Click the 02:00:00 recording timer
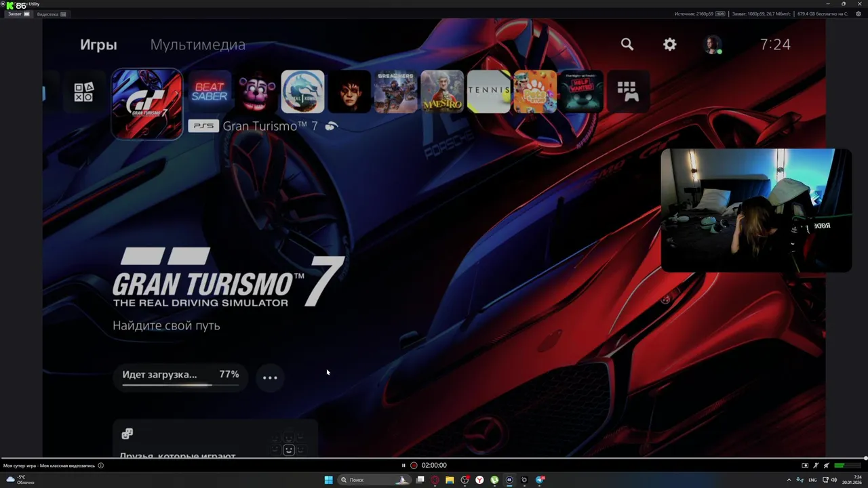868x488 pixels. tap(434, 465)
